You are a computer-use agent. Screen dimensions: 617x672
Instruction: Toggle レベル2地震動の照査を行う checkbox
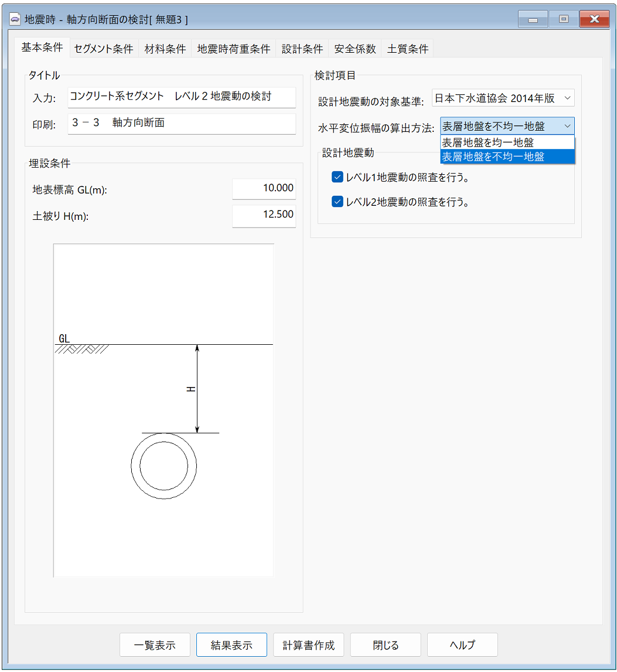(337, 202)
